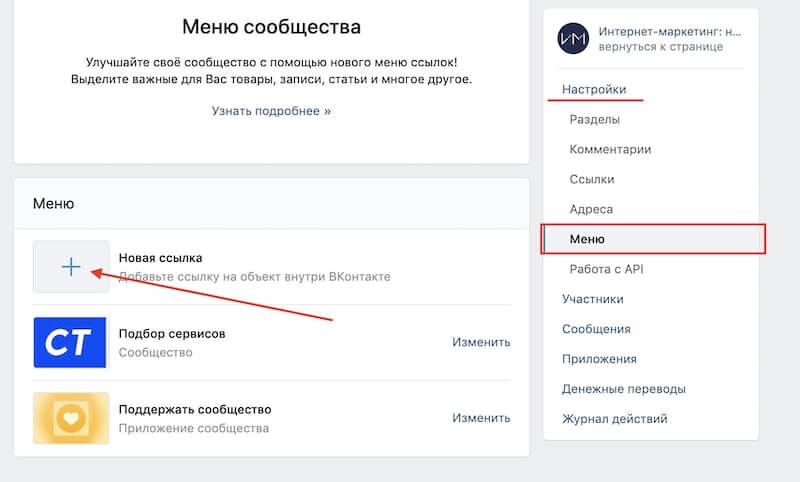Open Ссылки in the sidebar
Viewport: 800px width, 482px height.
coord(592,180)
